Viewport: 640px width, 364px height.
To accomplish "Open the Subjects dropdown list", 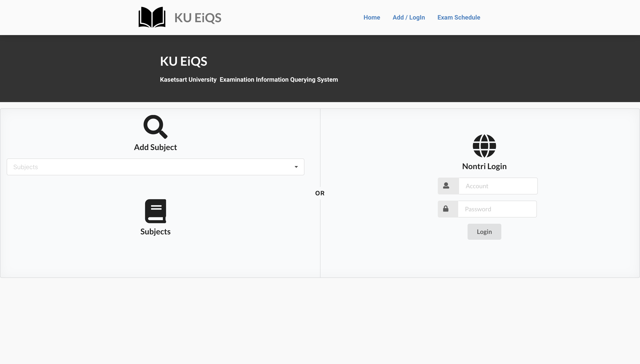I will [x=155, y=167].
